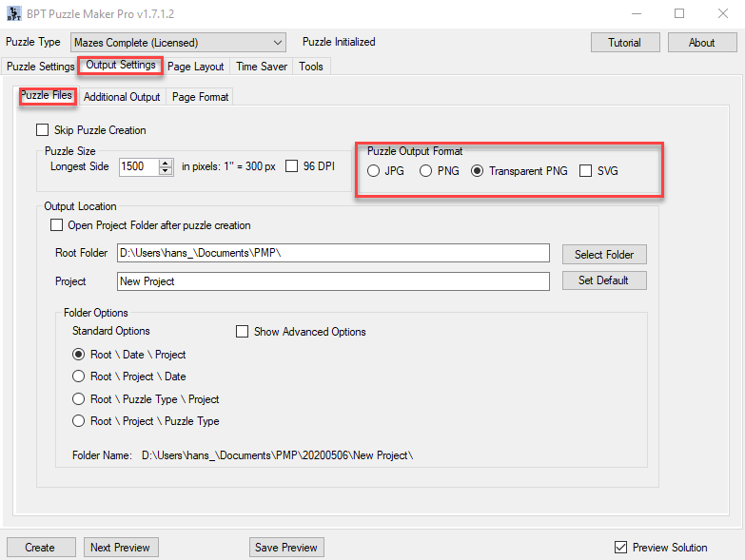
Task: Click the Folder Name path text
Action: tap(278, 455)
